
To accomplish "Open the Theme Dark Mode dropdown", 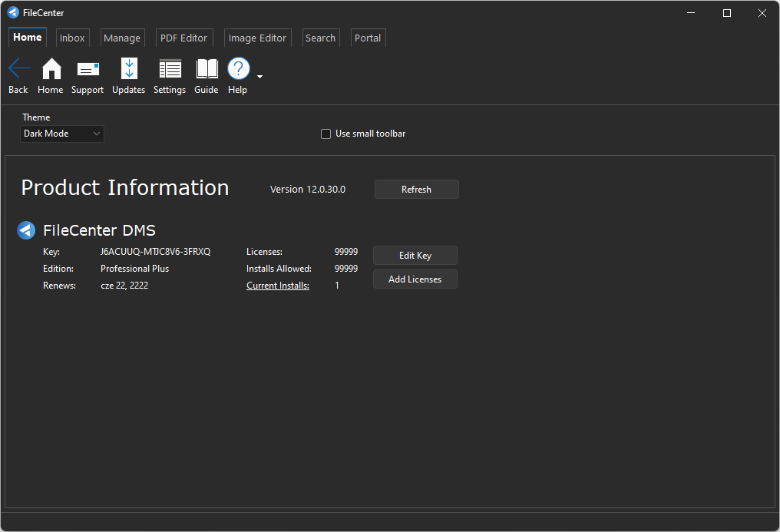I will 61,134.
